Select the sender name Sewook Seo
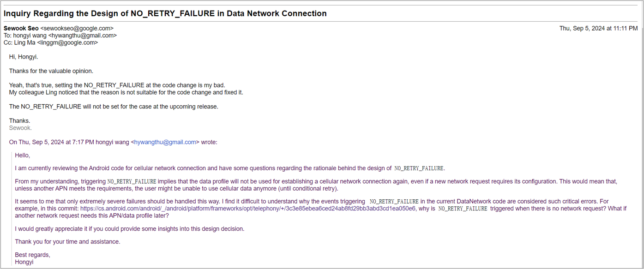 21,28
